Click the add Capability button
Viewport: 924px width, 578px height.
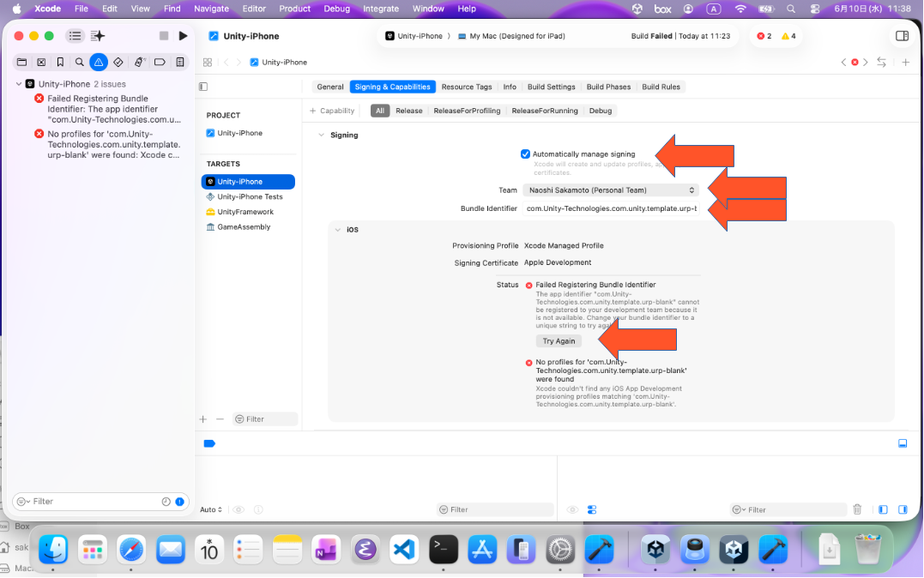click(332, 111)
